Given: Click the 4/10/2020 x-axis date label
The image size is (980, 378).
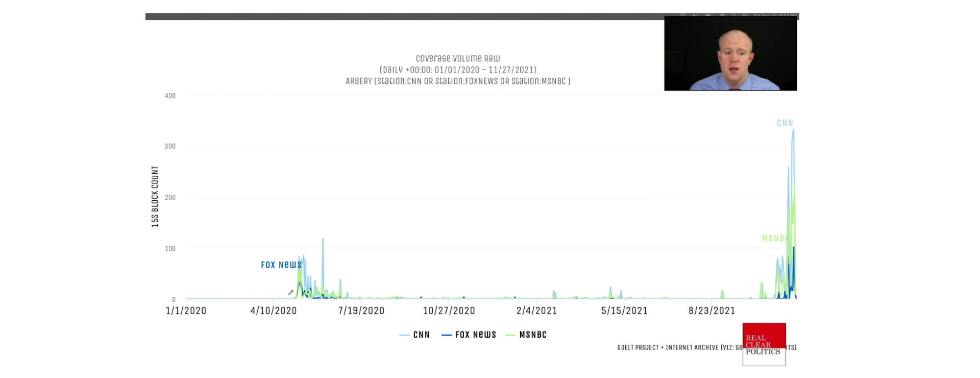Looking at the screenshot, I should pos(274,311).
